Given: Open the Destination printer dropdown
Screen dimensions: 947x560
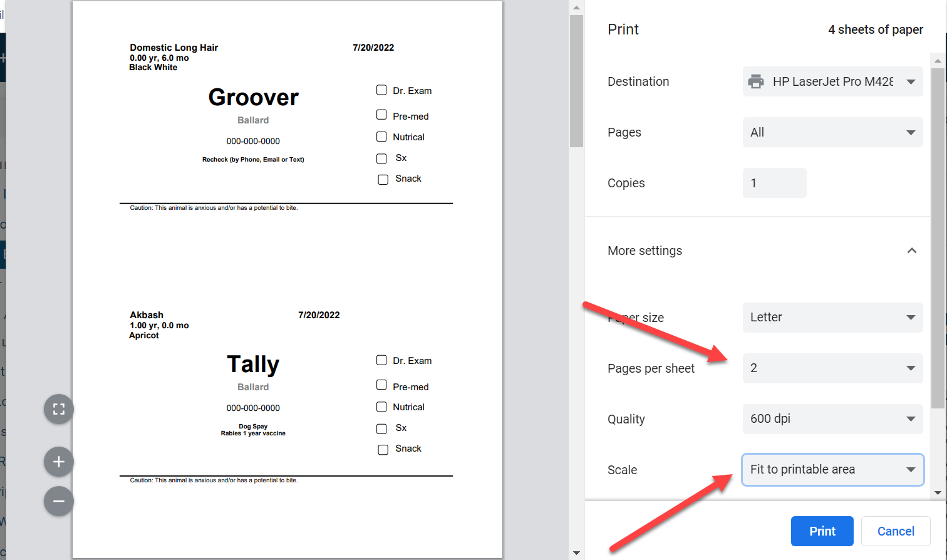Looking at the screenshot, I should tap(832, 81).
